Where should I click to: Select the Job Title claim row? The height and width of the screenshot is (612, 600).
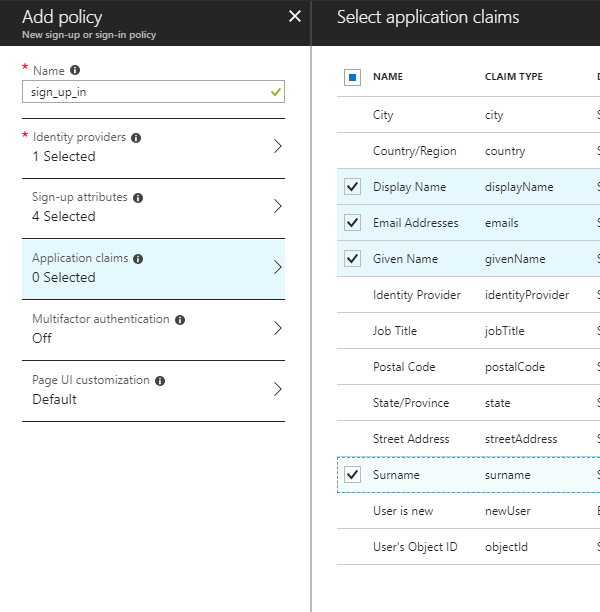coord(395,331)
